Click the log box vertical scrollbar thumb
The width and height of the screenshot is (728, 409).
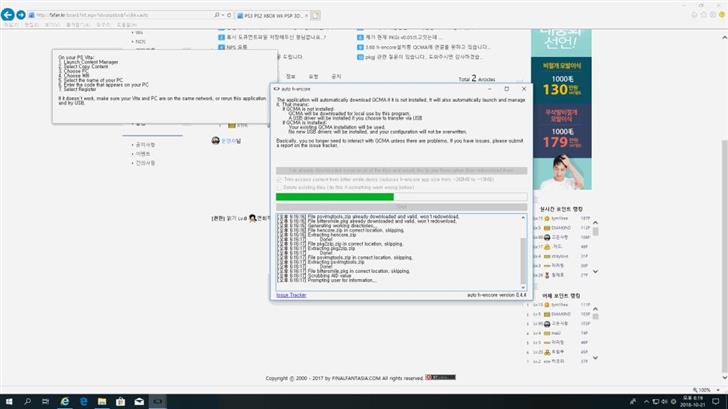(x=523, y=260)
